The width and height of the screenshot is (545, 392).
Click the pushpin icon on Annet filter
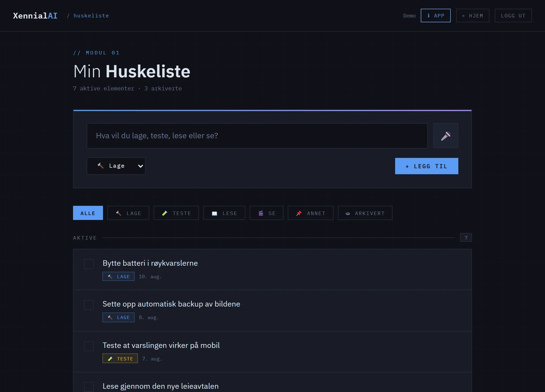(299, 213)
